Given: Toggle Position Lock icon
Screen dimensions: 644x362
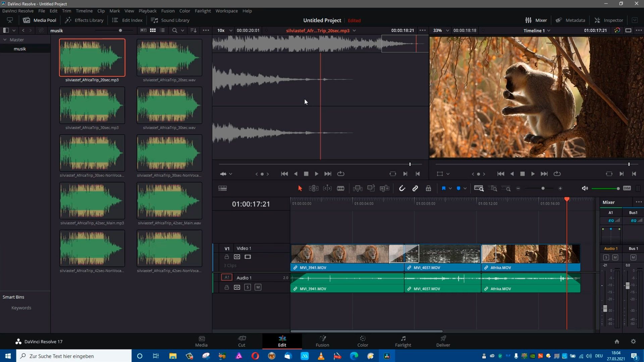Looking at the screenshot, I should click(x=428, y=188).
